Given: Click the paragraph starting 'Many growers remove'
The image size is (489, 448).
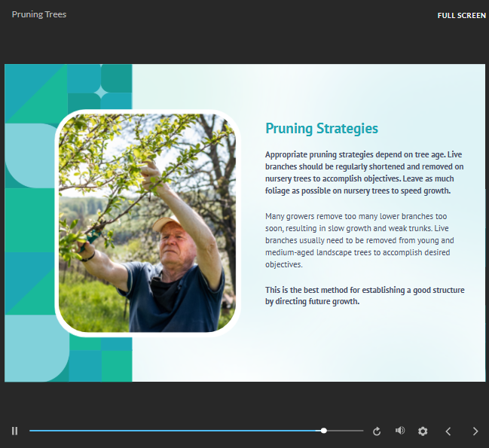Looking at the screenshot, I should [x=359, y=240].
